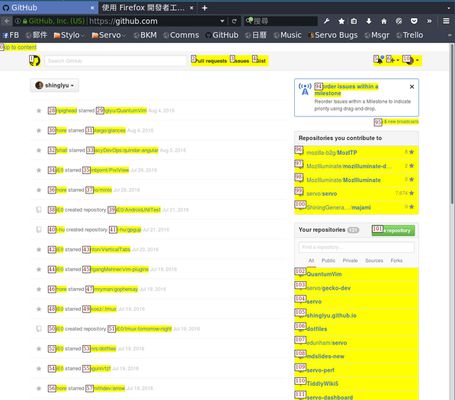The width and height of the screenshot is (455, 400).
Task: Go to Issues in header
Action: [240, 60]
